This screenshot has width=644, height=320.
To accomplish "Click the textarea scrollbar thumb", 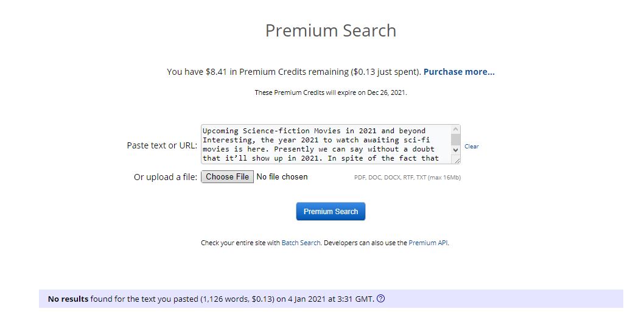I will pos(455,139).
